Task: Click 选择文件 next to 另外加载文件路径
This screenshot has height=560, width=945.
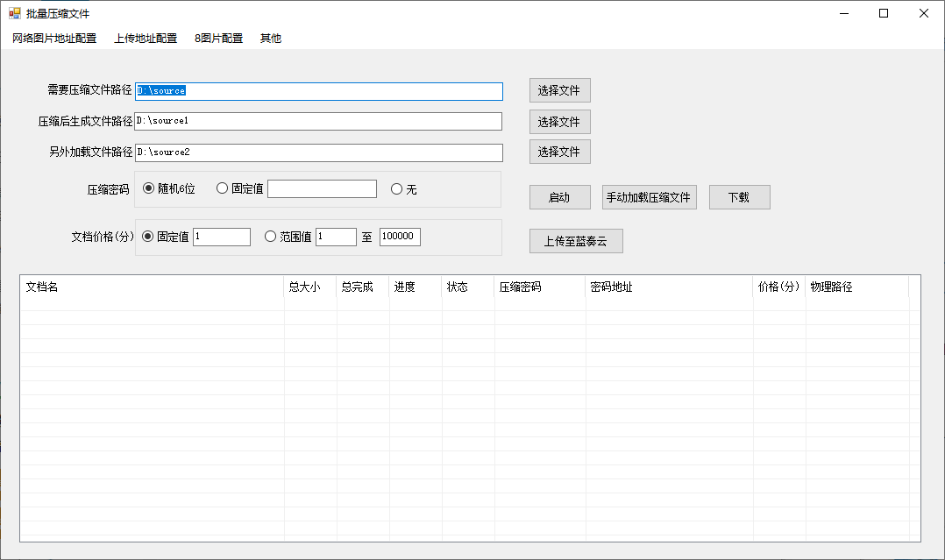Action: point(560,152)
